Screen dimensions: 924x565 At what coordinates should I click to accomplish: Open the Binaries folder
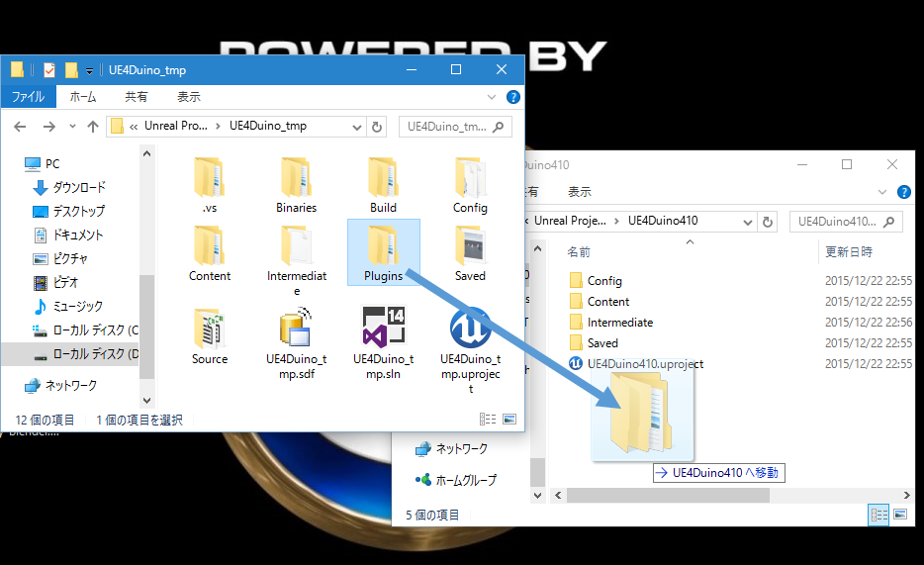pyautogui.click(x=297, y=185)
